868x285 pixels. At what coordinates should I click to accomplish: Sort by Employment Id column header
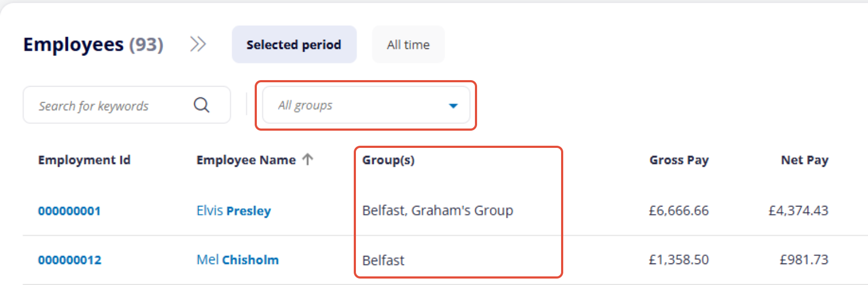[85, 160]
